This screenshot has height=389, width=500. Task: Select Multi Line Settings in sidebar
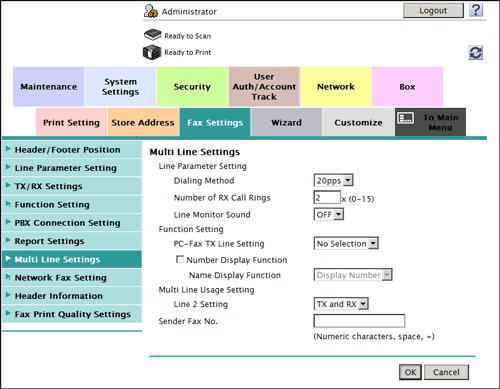coord(72,259)
